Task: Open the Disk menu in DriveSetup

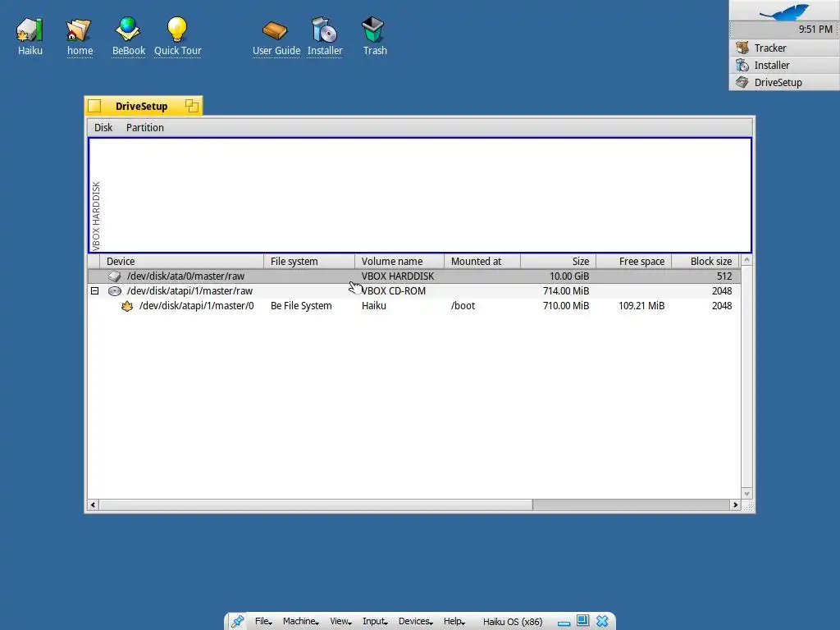Action: click(103, 127)
